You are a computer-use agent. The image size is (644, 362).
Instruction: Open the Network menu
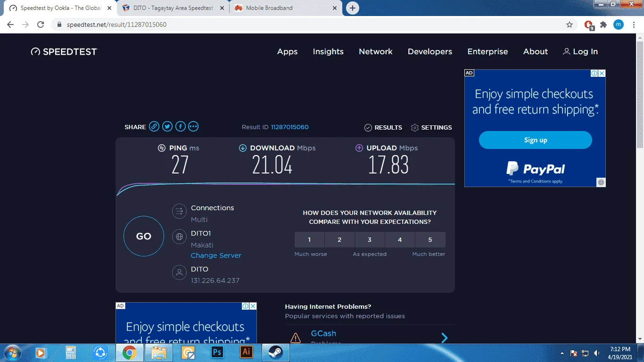click(376, 52)
